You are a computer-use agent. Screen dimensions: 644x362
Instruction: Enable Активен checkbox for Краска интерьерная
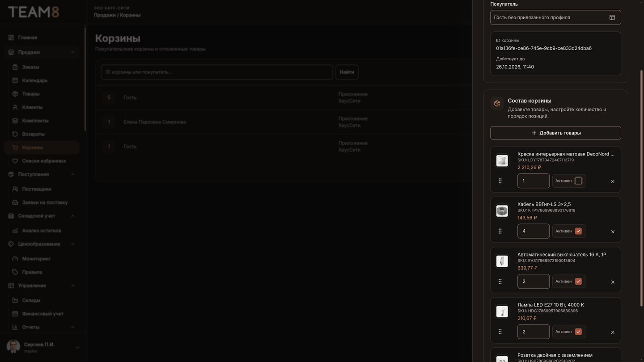pos(578,181)
